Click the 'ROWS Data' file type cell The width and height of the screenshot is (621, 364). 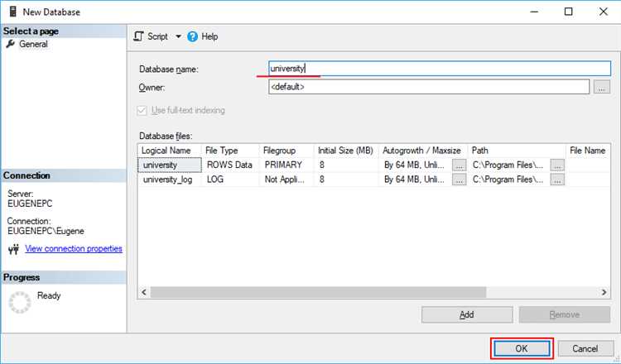[x=230, y=165]
